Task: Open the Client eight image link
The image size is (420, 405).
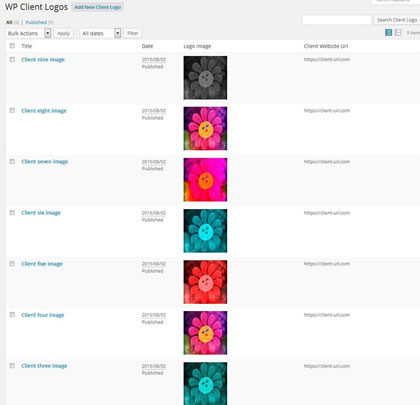Action: pyautogui.click(x=44, y=111)
